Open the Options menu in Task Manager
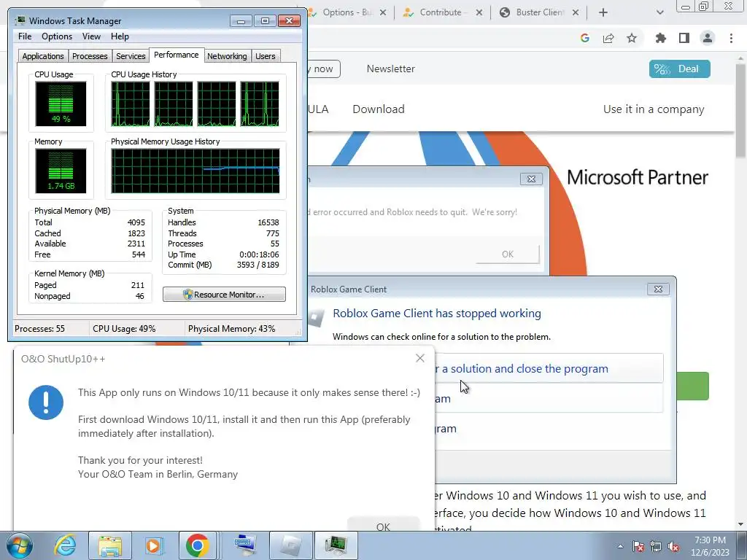The image size is (747, 560). coord(57,36)
